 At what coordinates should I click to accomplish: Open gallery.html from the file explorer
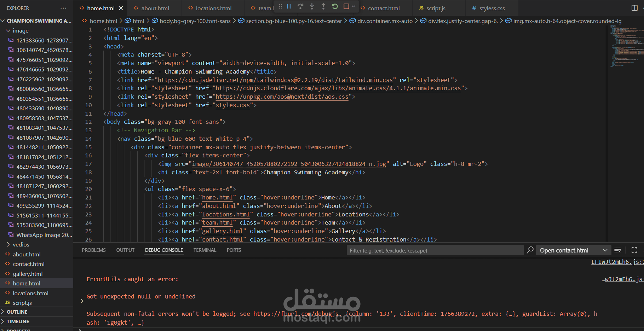pos(28,274)
